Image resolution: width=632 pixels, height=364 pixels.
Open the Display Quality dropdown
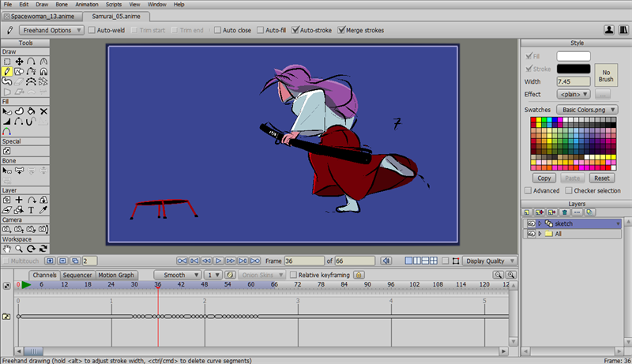490,261
